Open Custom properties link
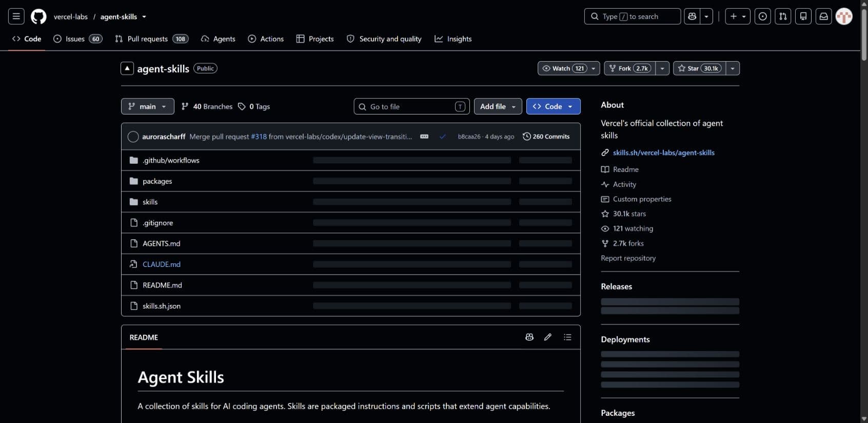868x423 pixels. pyautogui.click(x=636, y=199)
